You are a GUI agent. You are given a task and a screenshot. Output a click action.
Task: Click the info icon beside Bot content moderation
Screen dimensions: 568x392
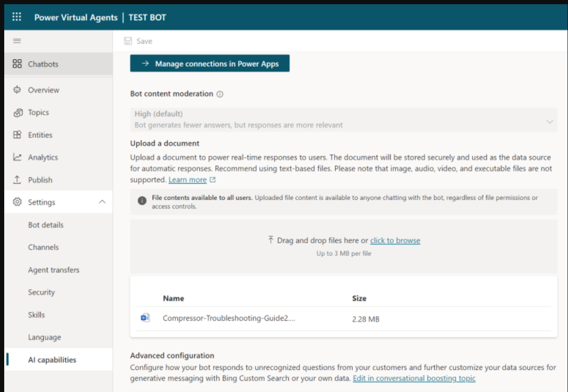click(220, 94)
